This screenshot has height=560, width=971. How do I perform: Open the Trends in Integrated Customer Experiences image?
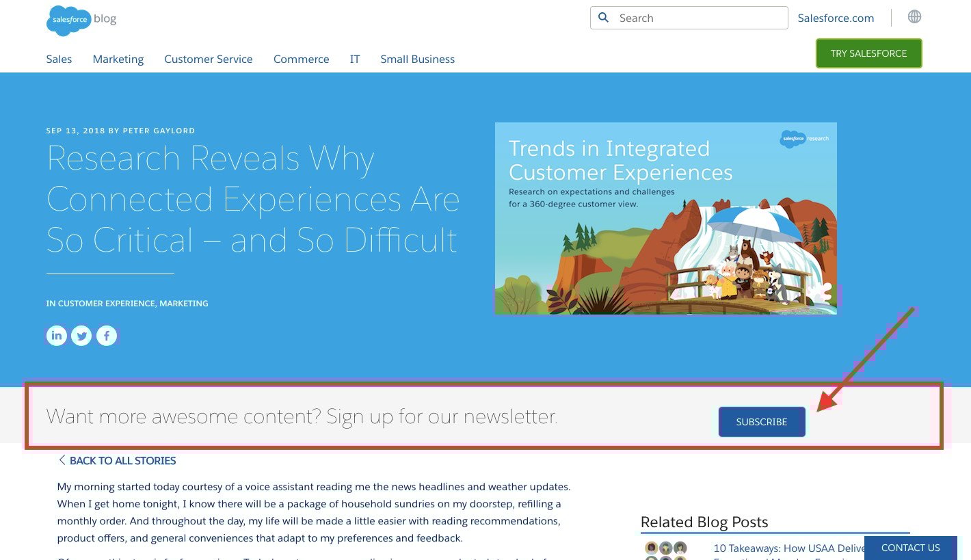(666, 218)
